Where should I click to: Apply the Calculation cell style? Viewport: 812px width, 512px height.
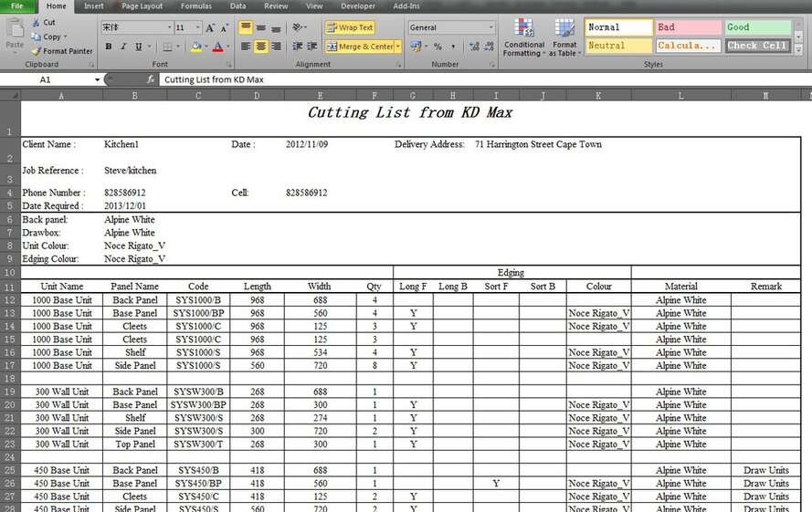point(688,46)
